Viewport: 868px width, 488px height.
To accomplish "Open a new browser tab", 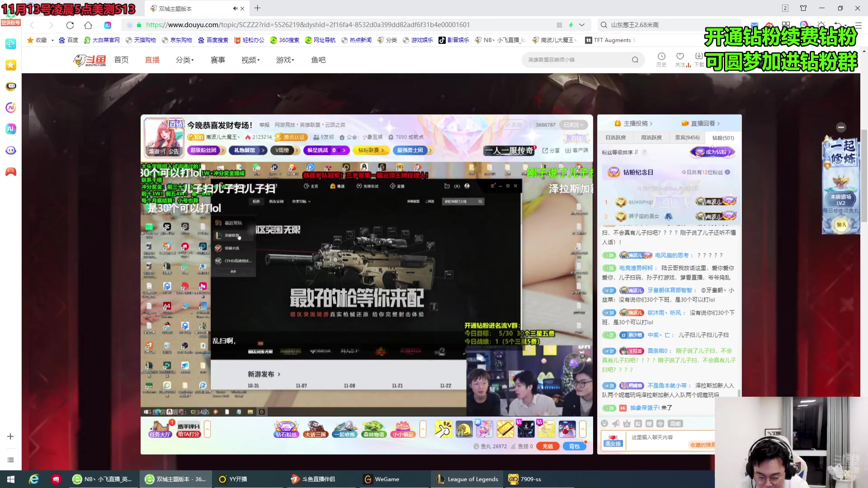I will click(257, 8).
